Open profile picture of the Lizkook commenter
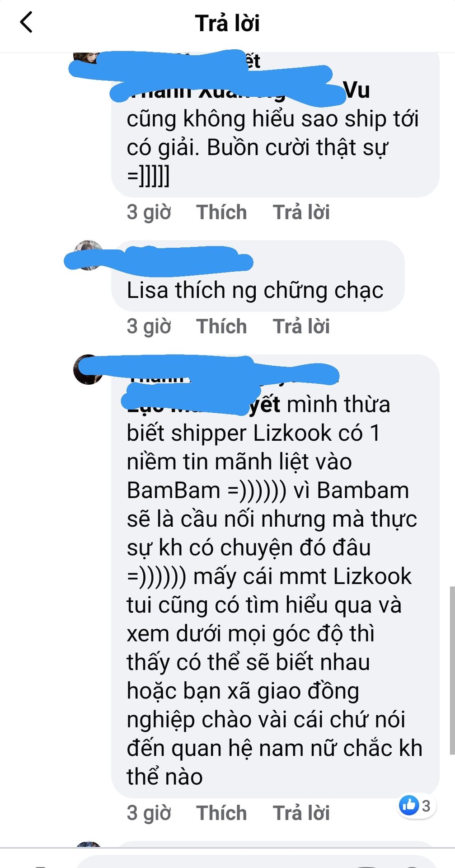Viewport: 455px width, 868px height. point(88,369)
